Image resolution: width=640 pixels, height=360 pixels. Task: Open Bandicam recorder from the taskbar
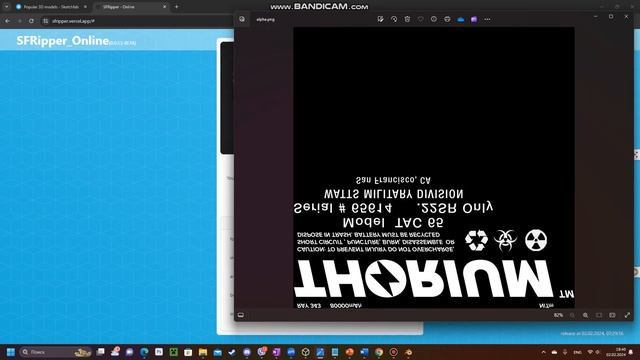393,352
